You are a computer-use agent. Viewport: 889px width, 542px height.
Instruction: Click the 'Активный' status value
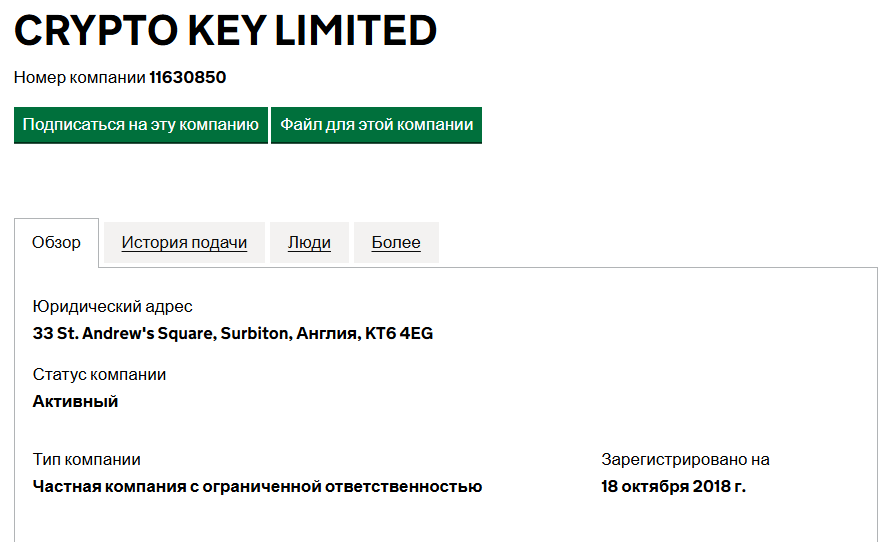(75, 402)
